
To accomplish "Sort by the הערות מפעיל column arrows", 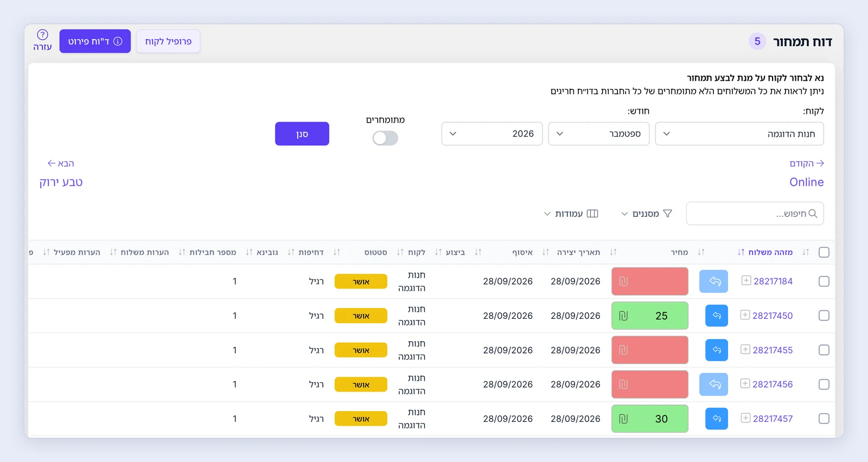I will click(46, 252).
